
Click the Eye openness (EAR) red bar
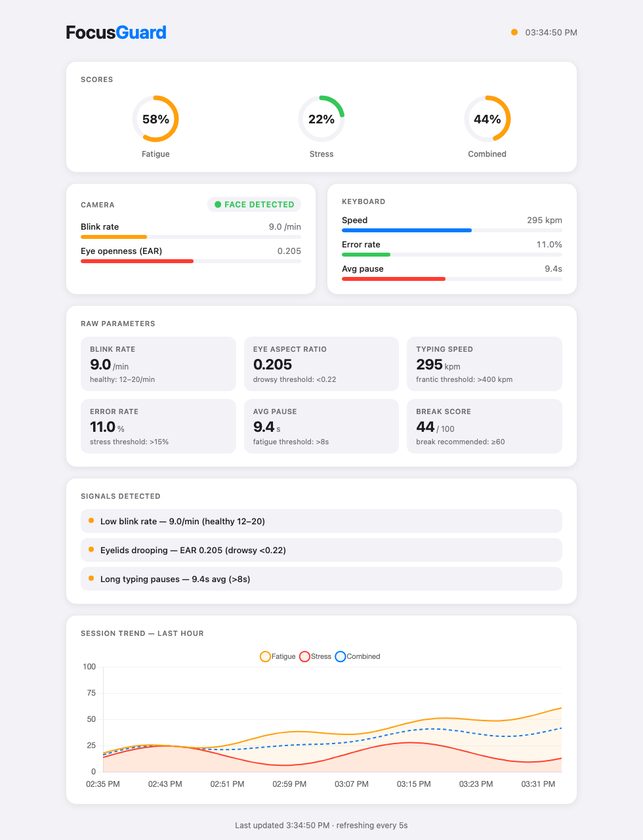coord(137,261)
